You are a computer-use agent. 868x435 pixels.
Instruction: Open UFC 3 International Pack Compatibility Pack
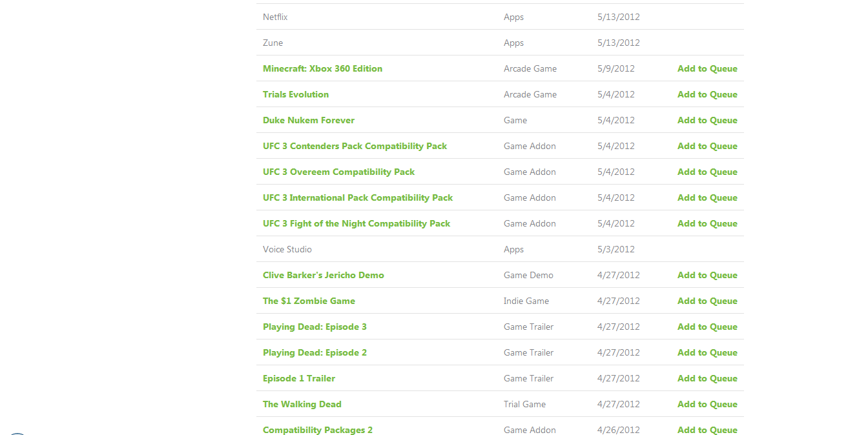pos(358,197)
